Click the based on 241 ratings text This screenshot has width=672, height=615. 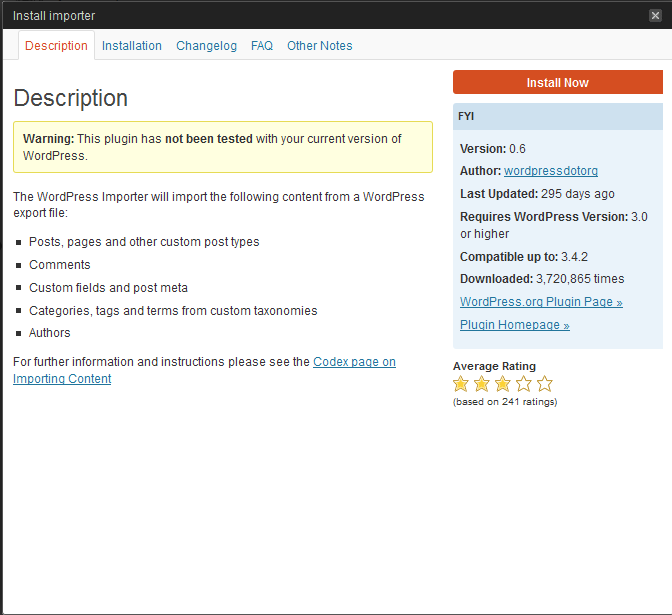pos(505,402)
